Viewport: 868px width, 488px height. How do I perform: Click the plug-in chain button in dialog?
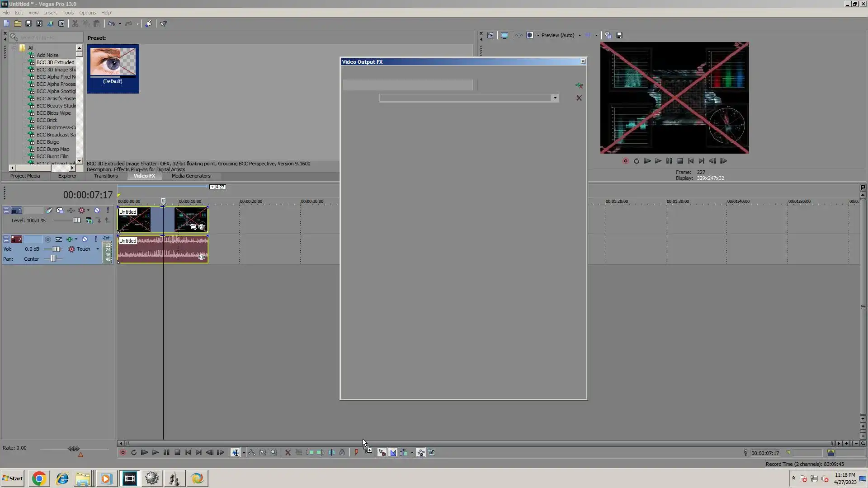(579, 85)
